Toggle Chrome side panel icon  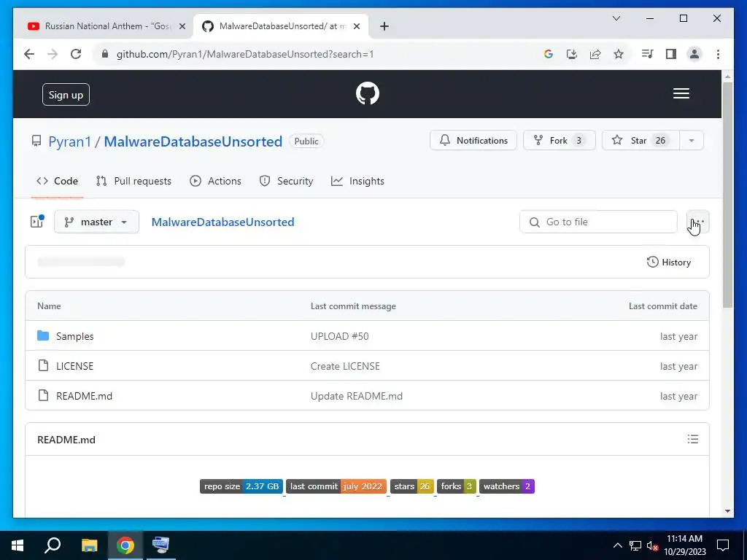(671, 54)
